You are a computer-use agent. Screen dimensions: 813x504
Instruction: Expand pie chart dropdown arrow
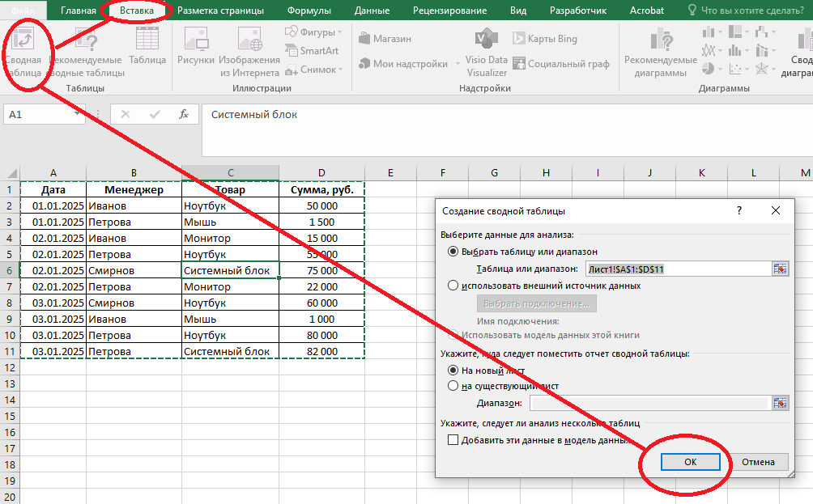(720, 69)
